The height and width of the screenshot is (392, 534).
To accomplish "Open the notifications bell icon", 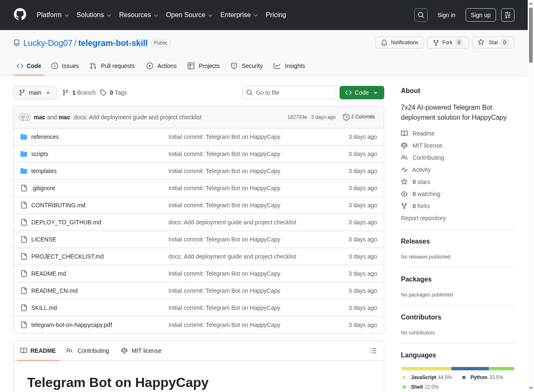I will point(384,42).
